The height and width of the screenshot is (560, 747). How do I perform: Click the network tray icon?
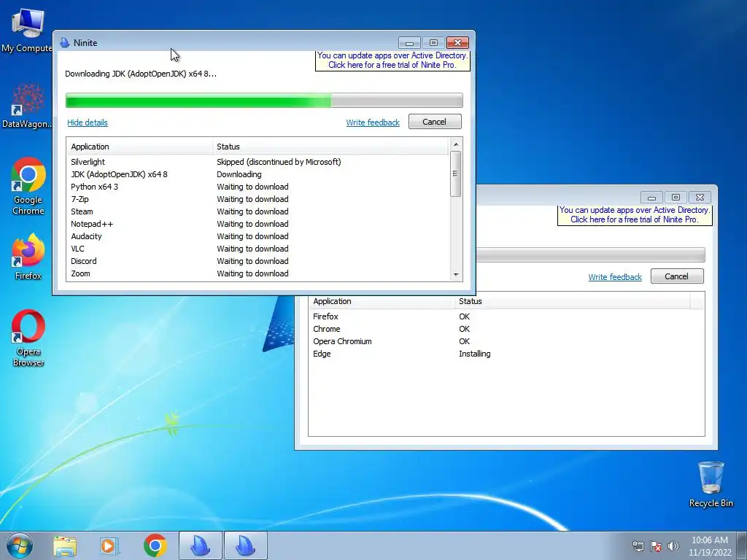(x=638, y=546)
